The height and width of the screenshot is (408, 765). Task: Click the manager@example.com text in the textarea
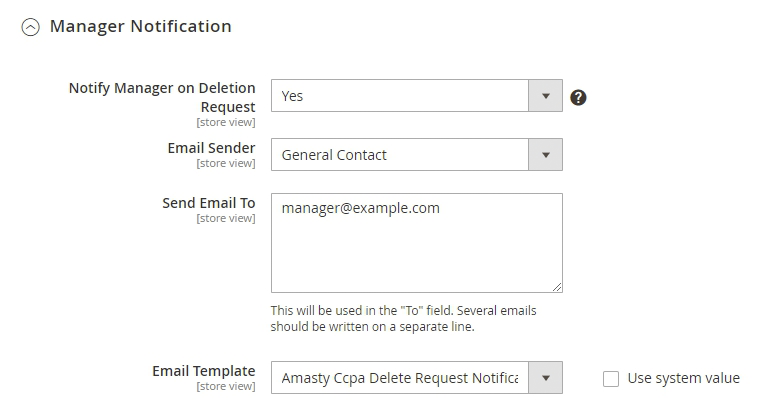click(x=360, y=208)
